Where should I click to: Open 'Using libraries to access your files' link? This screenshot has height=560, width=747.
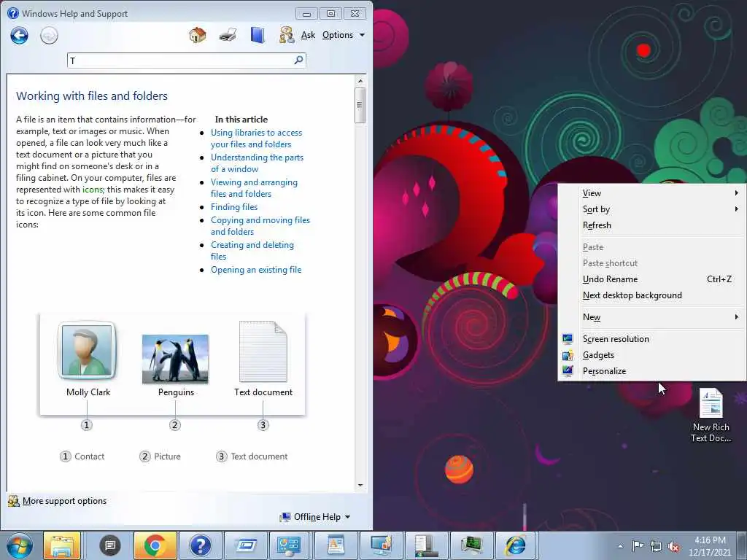pos(256,139)
